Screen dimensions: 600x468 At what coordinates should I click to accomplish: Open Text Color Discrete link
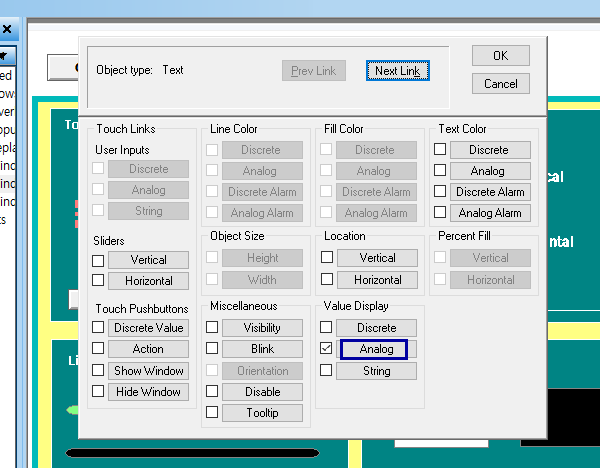click(x=490, y=150)
